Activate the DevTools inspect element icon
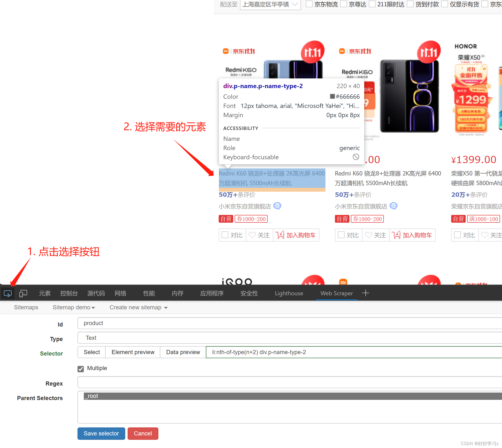502x448 pixels. (8, 293)
